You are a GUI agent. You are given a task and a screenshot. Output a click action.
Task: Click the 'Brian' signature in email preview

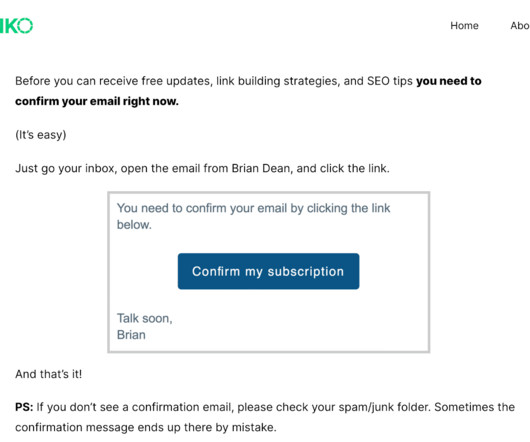131,335
